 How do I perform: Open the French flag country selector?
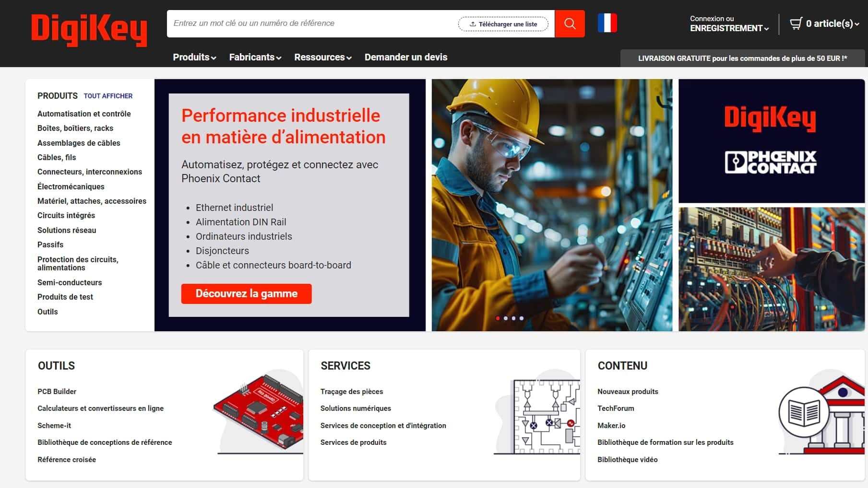(x=607, y=23)
